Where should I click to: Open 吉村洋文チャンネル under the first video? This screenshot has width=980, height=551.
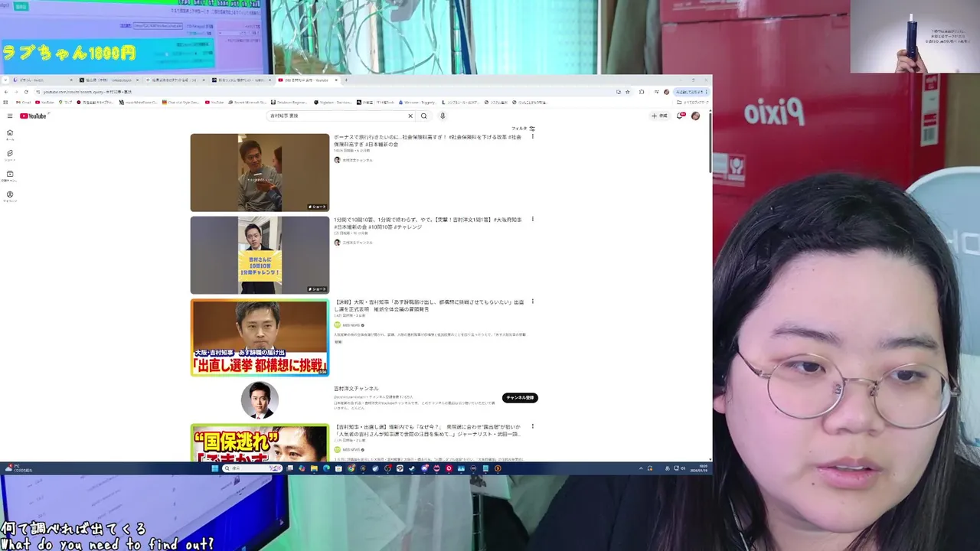tap(357, 160)
